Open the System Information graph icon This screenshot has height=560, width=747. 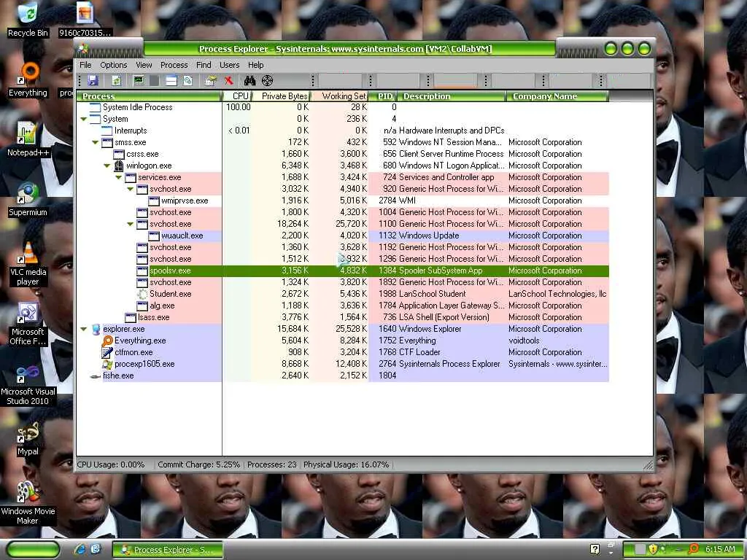click(139, 80)
